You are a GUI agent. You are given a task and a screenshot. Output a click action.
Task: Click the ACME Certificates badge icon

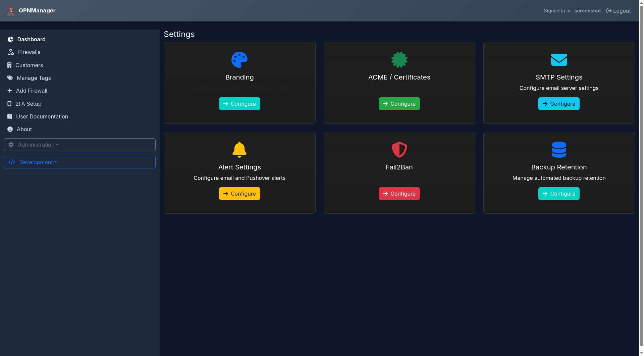pos(399,60)
